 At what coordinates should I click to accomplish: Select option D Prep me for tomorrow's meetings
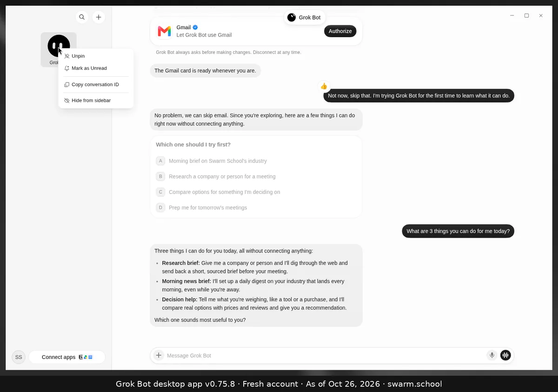coord(256,207)
